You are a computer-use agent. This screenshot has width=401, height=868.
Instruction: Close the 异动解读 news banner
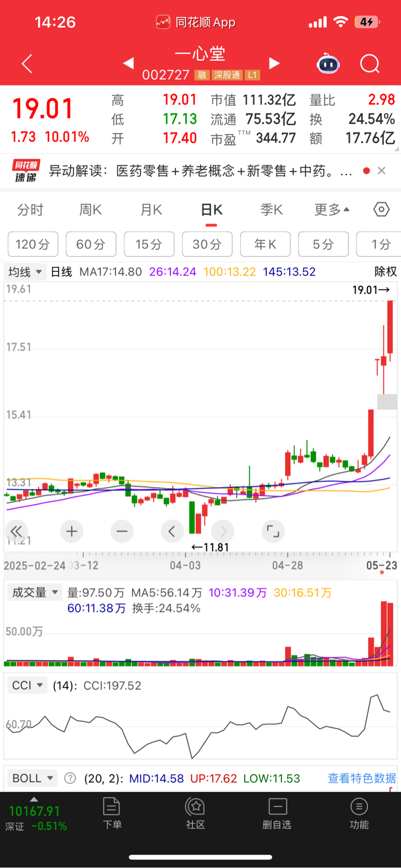point(382,171)
